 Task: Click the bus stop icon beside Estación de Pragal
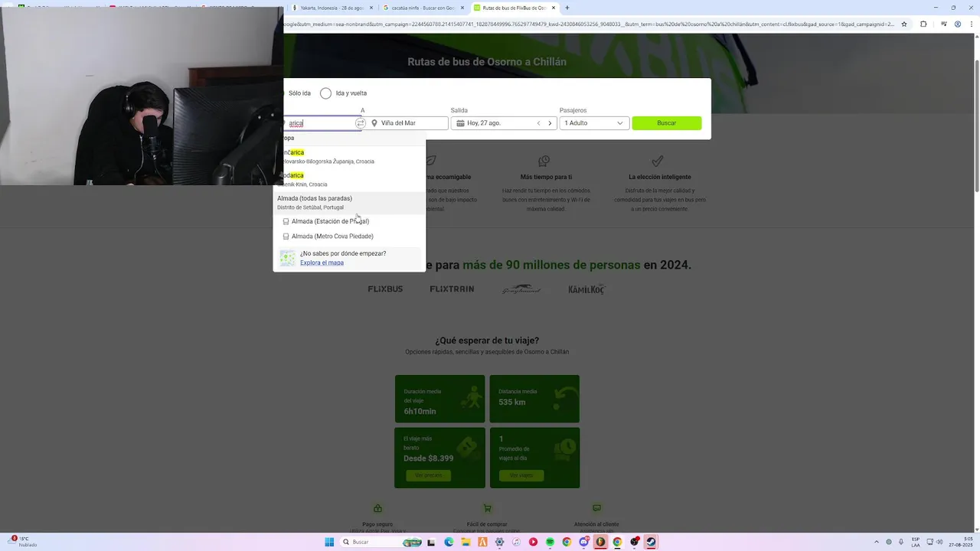[286, 221]
